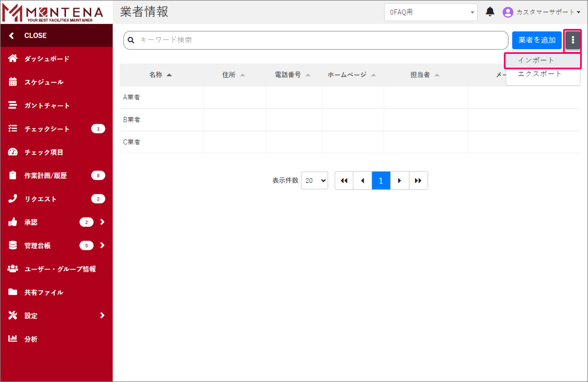This screenshot has width=588, height=382.
Task: Go to the last page of results
Action: click(418, 180)
